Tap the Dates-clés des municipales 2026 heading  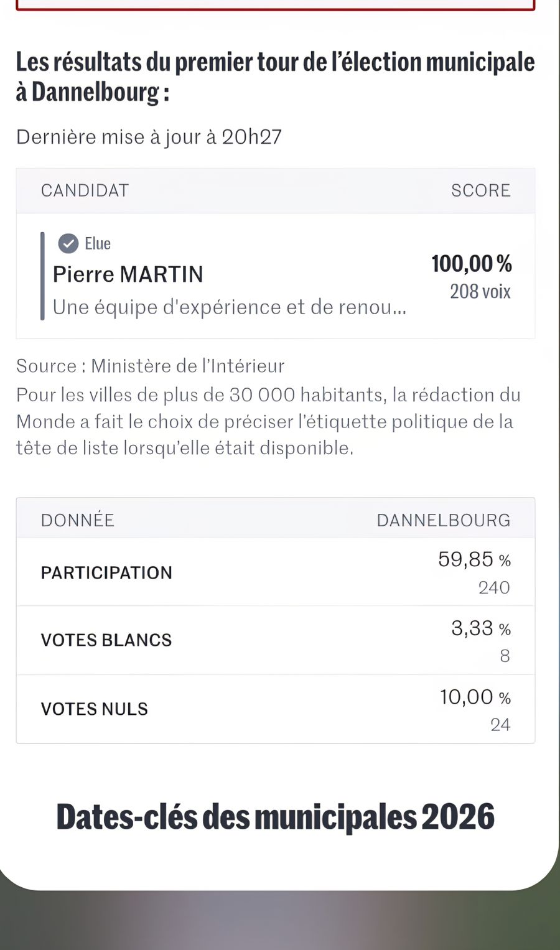[x=275, y=816]
